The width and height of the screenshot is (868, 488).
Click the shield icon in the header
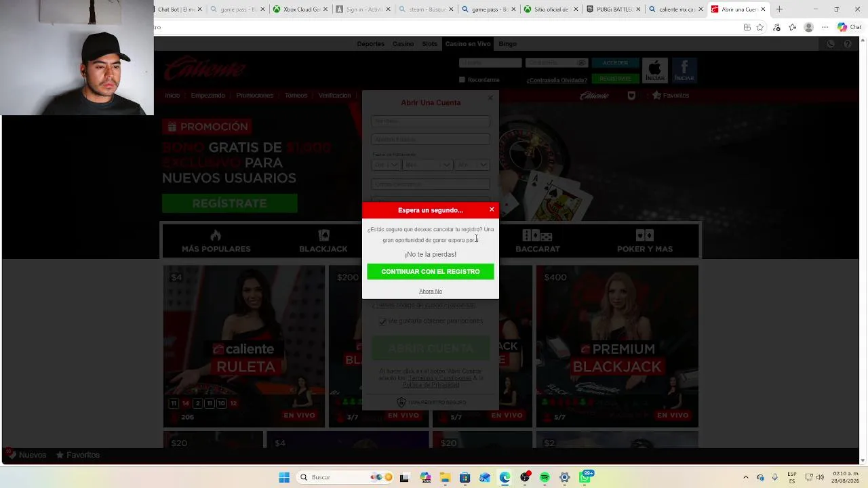[x=631, y=96]
